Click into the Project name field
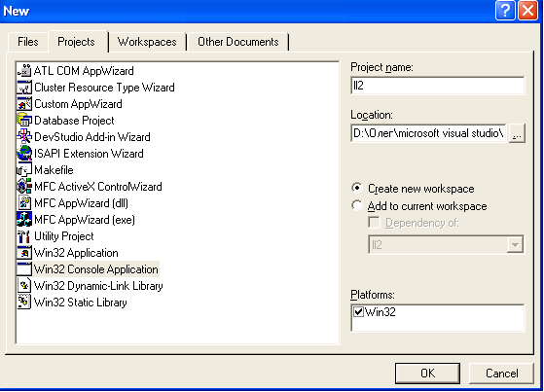Screen dimensions: 544x392 coord(438,86)
